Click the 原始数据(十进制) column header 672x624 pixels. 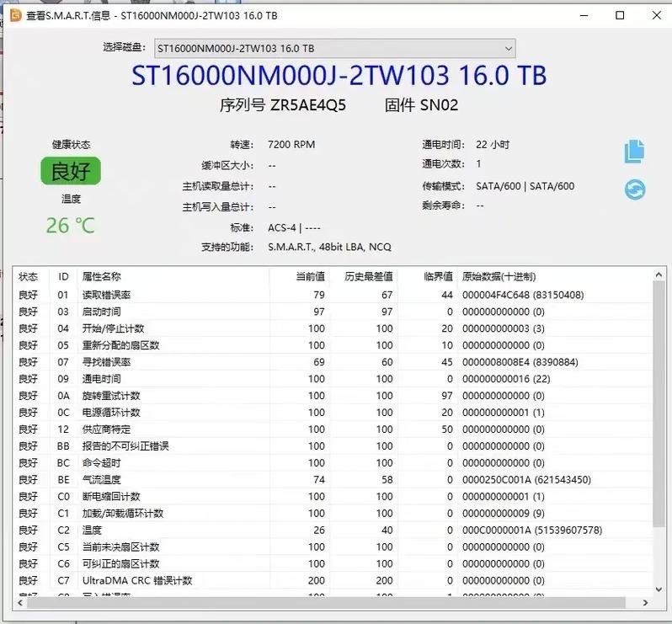(499, 276)
